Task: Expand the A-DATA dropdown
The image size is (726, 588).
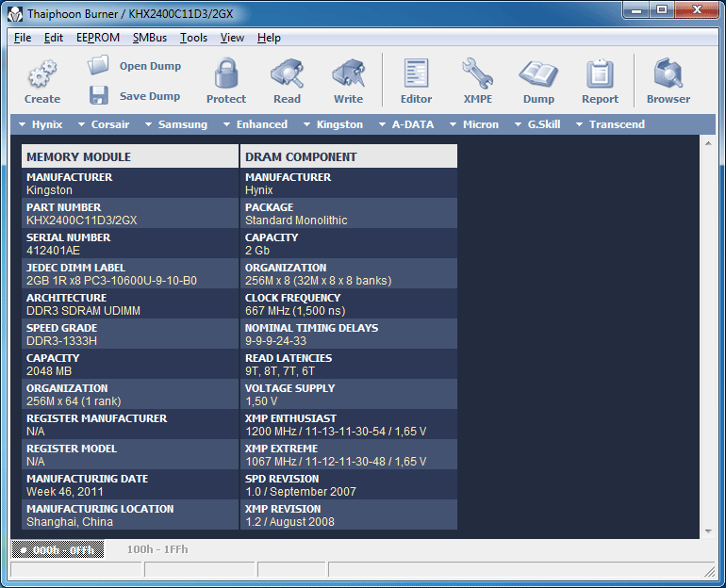Action: pyautogui.click(x=406, y=124)
